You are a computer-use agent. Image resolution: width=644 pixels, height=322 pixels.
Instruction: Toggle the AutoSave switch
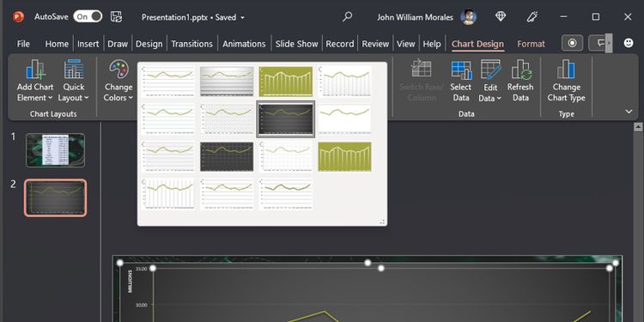point(88,16)
